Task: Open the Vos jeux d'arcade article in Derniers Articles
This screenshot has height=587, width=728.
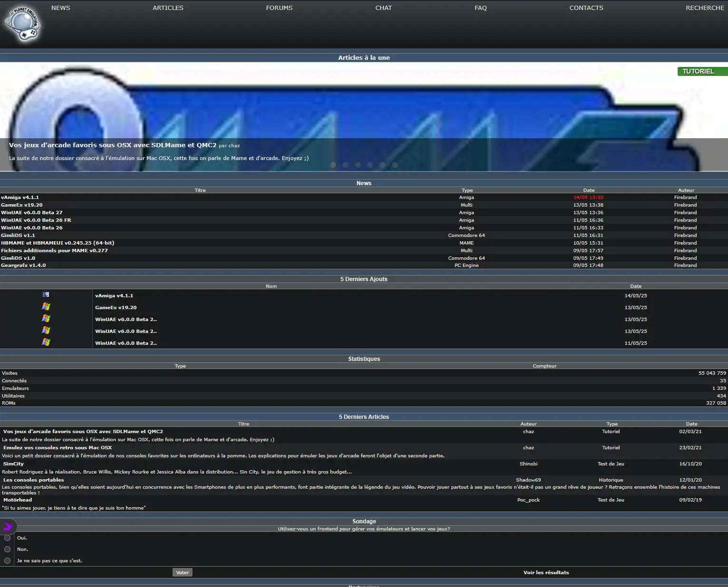Action: click(x=83, y=431)
